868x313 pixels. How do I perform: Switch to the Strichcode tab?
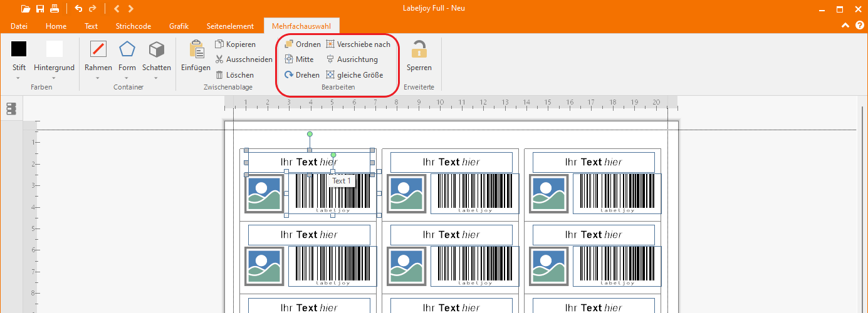[x=133, y=26]
